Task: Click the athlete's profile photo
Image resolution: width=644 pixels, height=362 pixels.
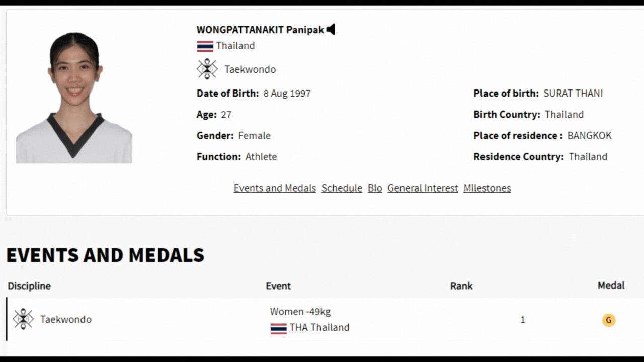Action: point(74,98)
